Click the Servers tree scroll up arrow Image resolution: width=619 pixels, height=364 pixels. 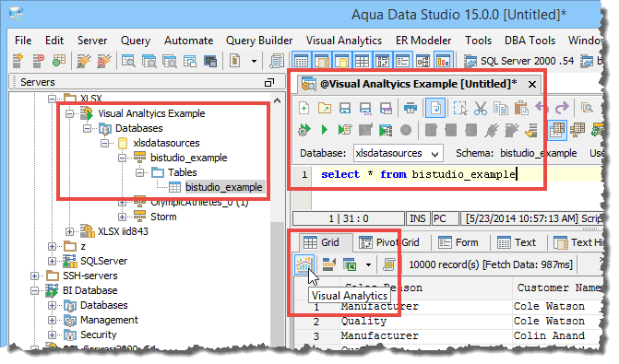pyautogui.click(x=277, y=101)
